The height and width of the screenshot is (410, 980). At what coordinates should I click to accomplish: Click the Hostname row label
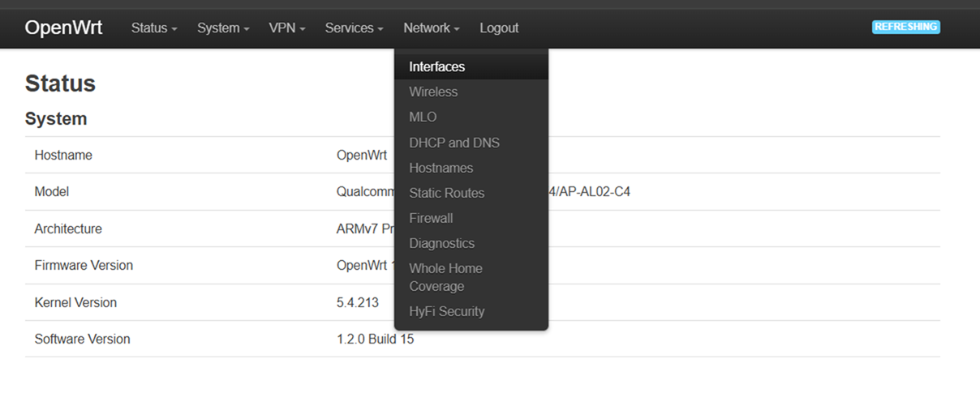[63, 155]
